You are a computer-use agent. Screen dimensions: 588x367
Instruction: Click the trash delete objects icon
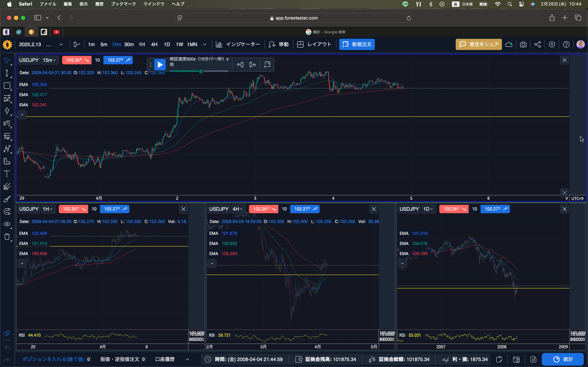pos(7,237)
